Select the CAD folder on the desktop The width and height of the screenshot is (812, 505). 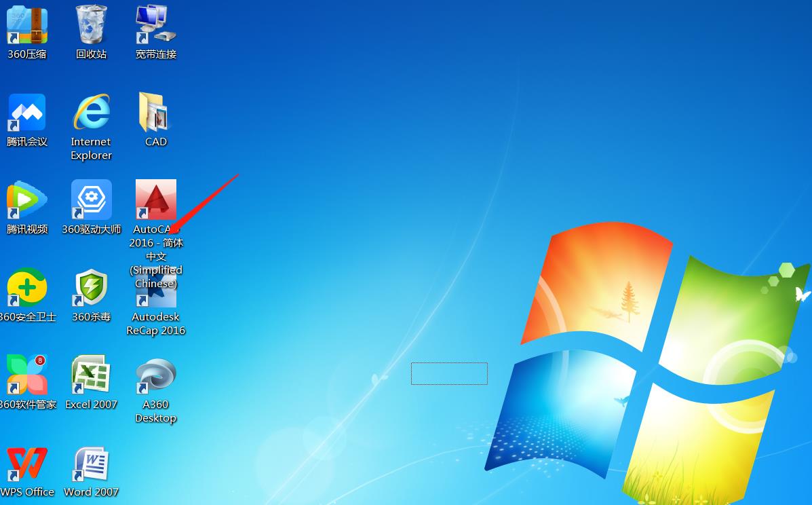[x=155, y=113]
